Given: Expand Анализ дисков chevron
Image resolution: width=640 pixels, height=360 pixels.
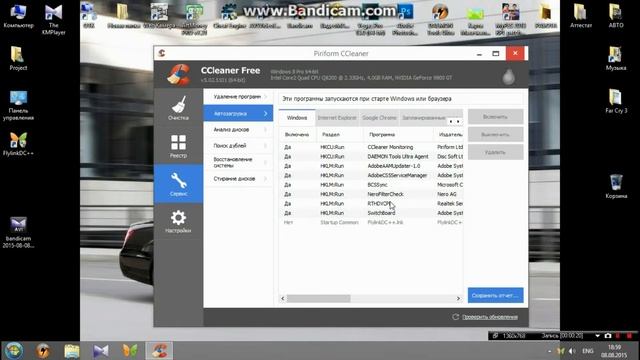Looking at the screenshot, I should click(266, 129).
